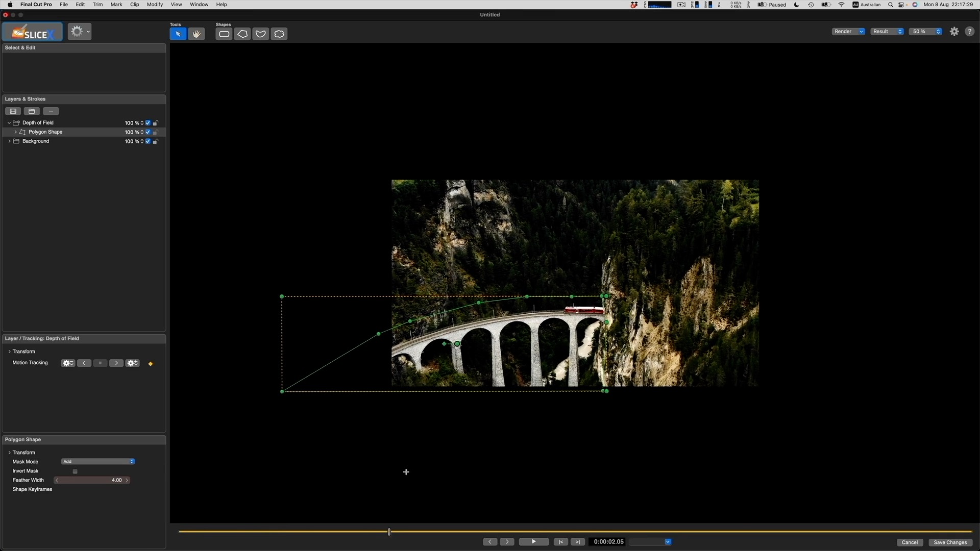Add a new folder layer group
The height and width of the screenshot is (551, 980).
point(32,111)
